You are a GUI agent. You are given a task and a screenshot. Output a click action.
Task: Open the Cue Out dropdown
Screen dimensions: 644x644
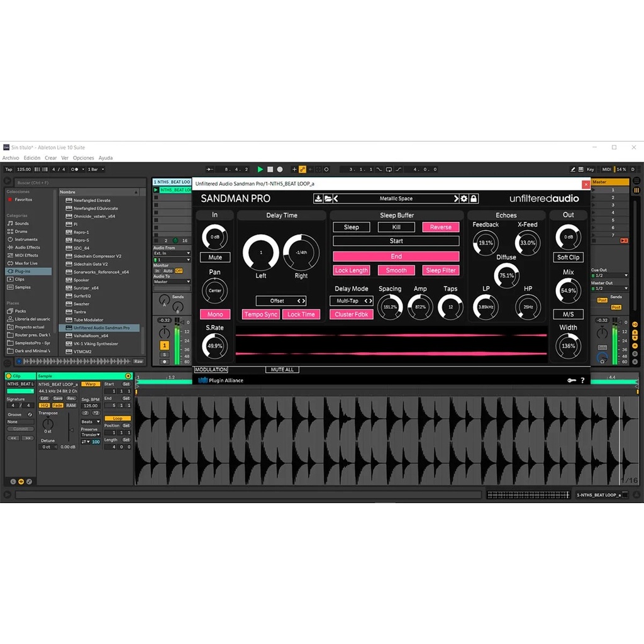coord(609,275)
